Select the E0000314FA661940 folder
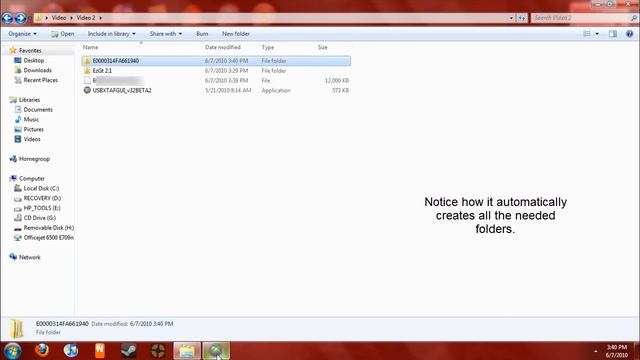Image resolution: width=640 pixels, height=360 pixels. (216, 61)
